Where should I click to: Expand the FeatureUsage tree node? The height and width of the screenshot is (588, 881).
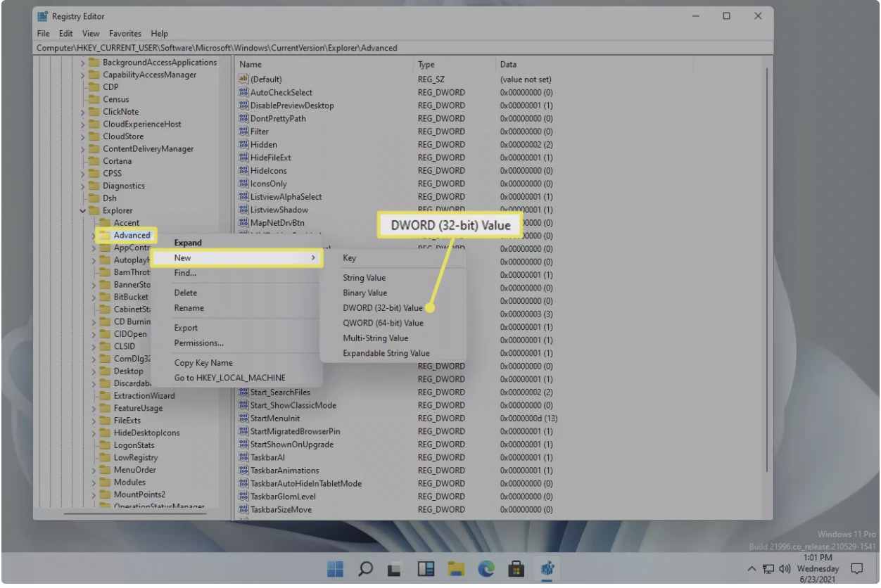94,409
